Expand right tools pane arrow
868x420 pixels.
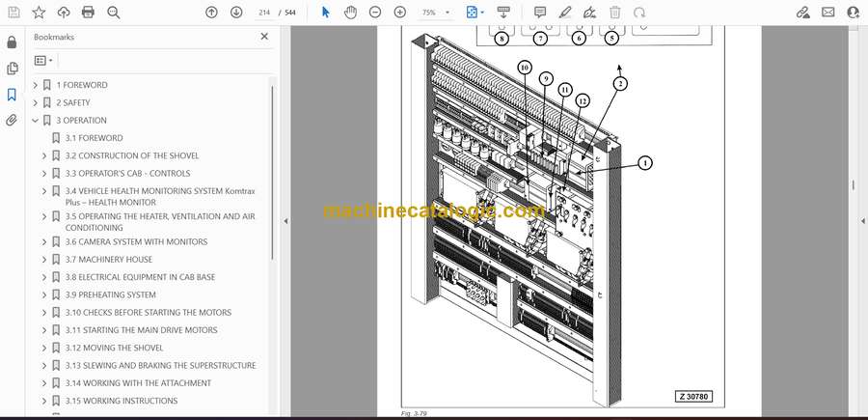(862, 221)
